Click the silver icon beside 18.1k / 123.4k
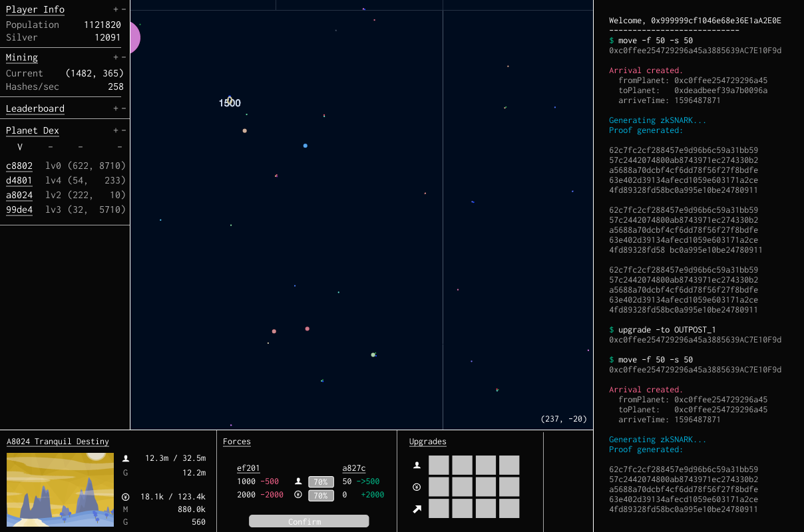The image size is (804, 532). point(126,497)
